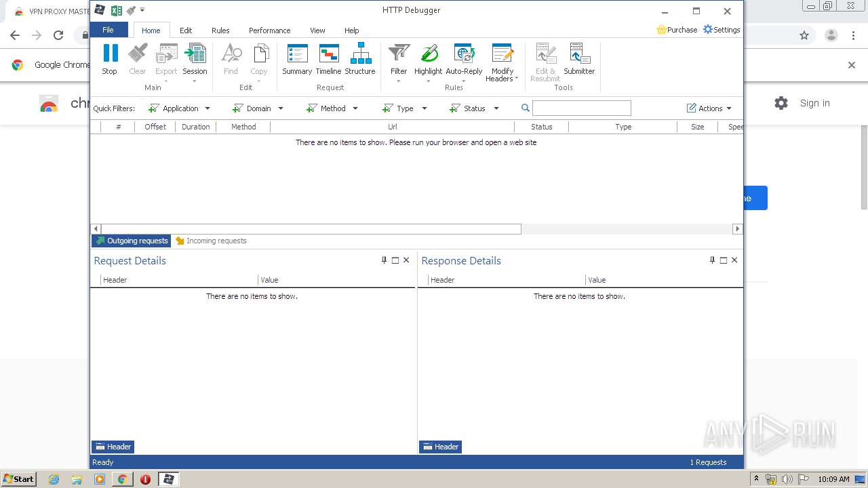Screen dimensions: 868x488
Task: Open the Filter rules tool
Action: [399, 62]
